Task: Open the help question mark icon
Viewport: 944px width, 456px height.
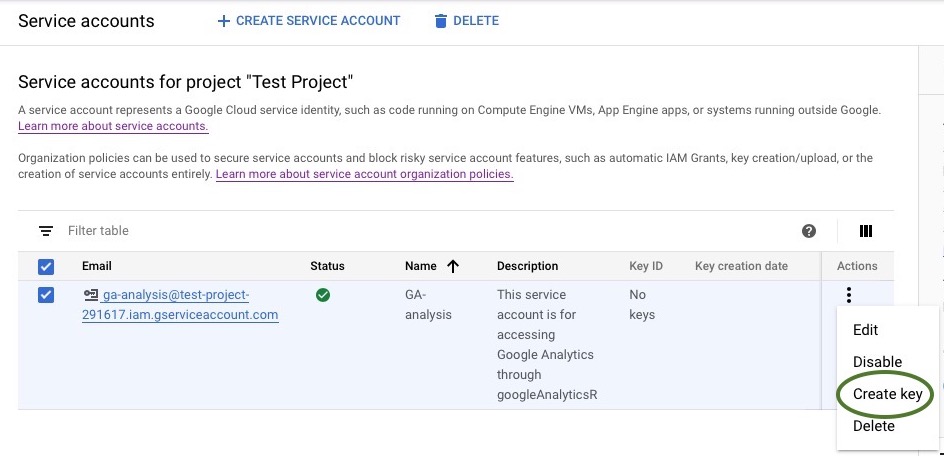Action: 809,231
